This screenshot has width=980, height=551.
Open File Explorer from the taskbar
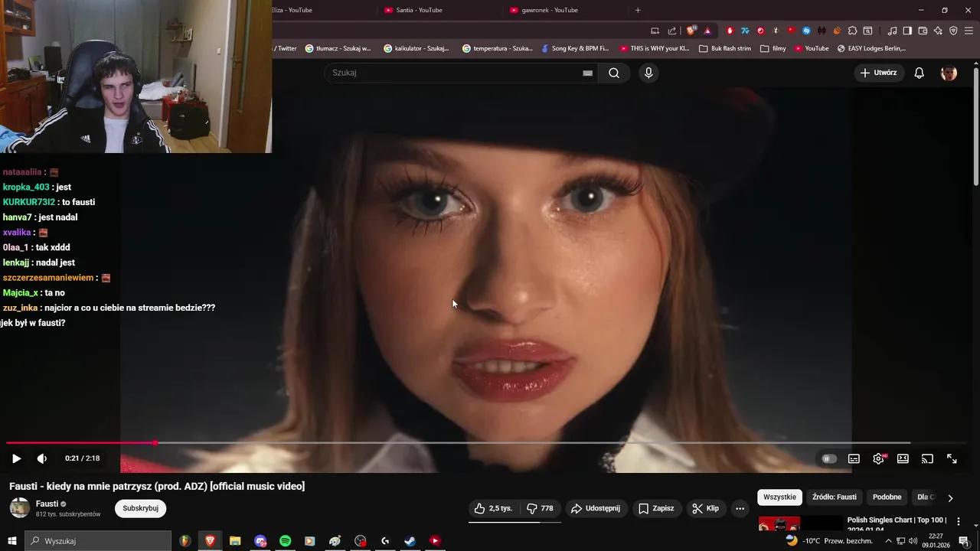[235, 541]
